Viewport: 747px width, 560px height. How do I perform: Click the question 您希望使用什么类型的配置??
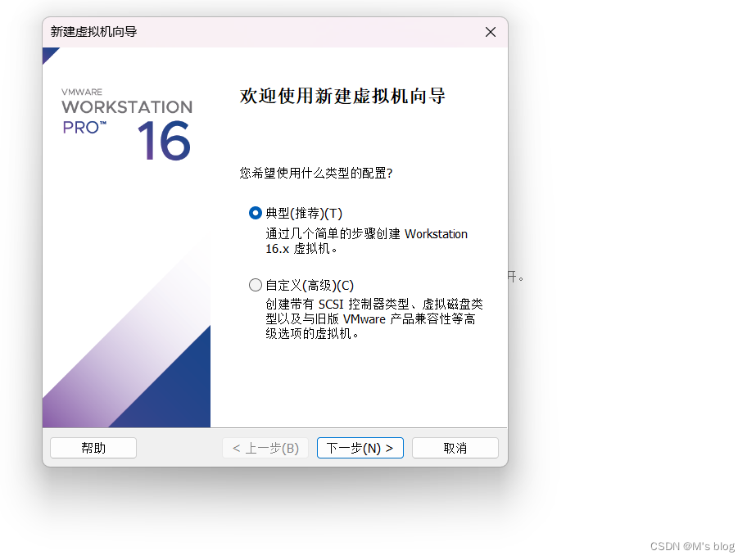(x=316, y=173)
